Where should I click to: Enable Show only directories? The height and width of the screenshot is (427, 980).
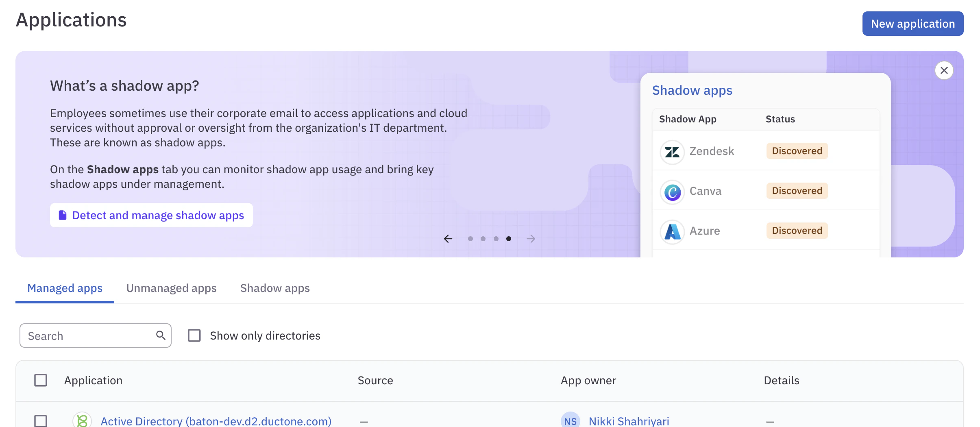[194, 335]
